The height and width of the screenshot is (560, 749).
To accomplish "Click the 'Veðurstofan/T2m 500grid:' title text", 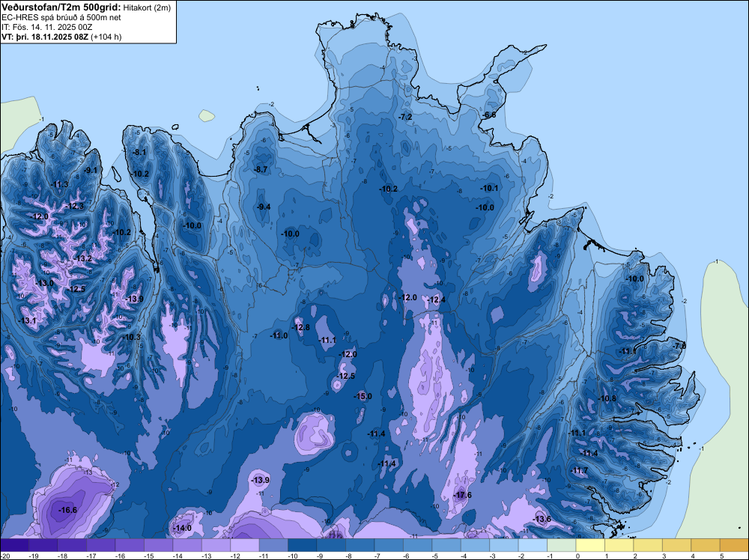I will (61, 7).
